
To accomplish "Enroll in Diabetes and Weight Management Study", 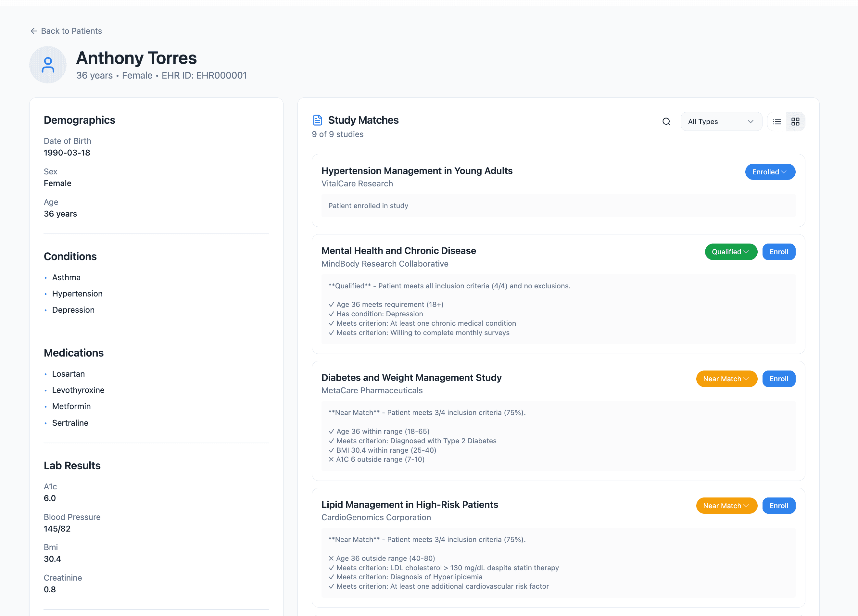I will [x=778, y=379].
